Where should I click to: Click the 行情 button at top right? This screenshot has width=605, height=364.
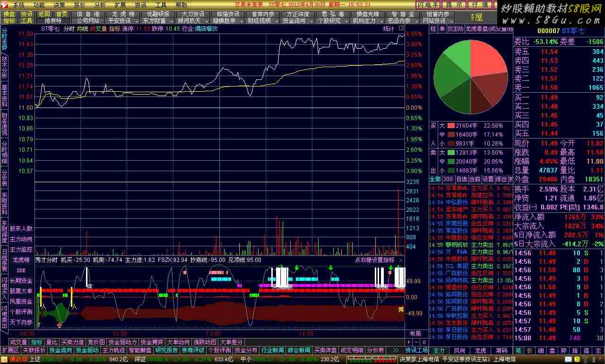pos(480,5)
